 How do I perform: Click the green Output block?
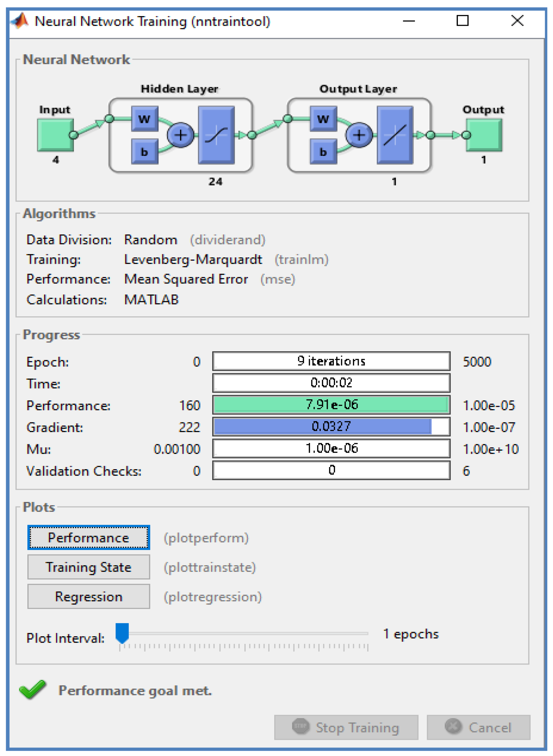click(484, 135)
